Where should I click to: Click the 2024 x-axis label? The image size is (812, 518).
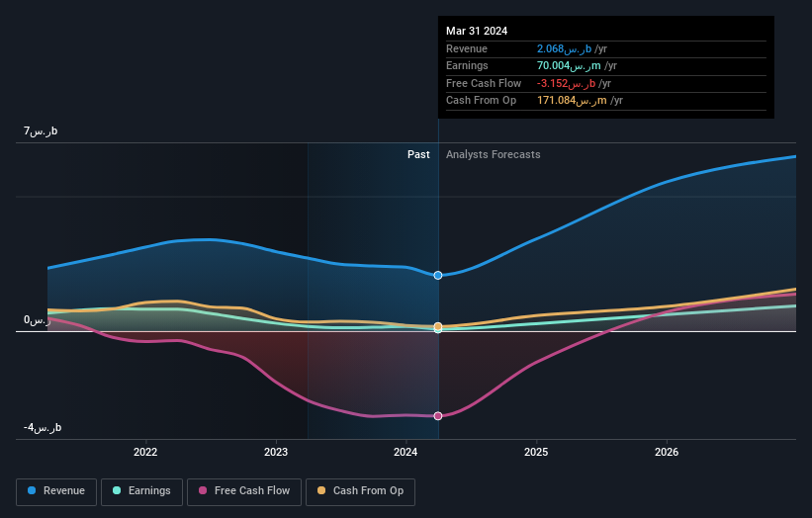(406, 452)
